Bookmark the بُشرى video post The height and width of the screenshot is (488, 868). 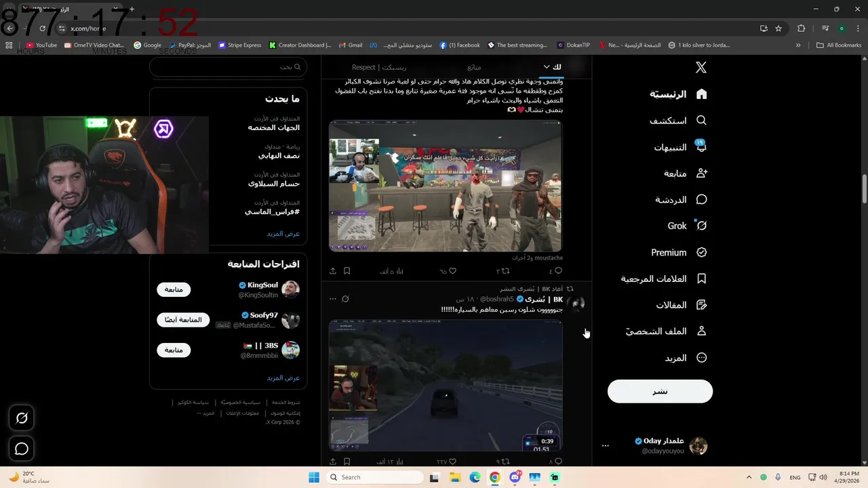[347, 462]
